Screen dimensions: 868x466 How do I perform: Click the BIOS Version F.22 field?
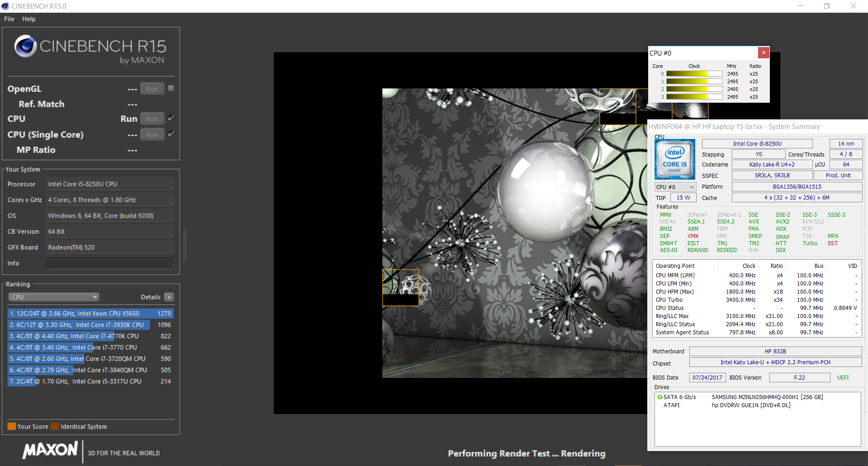coord(800,377)
